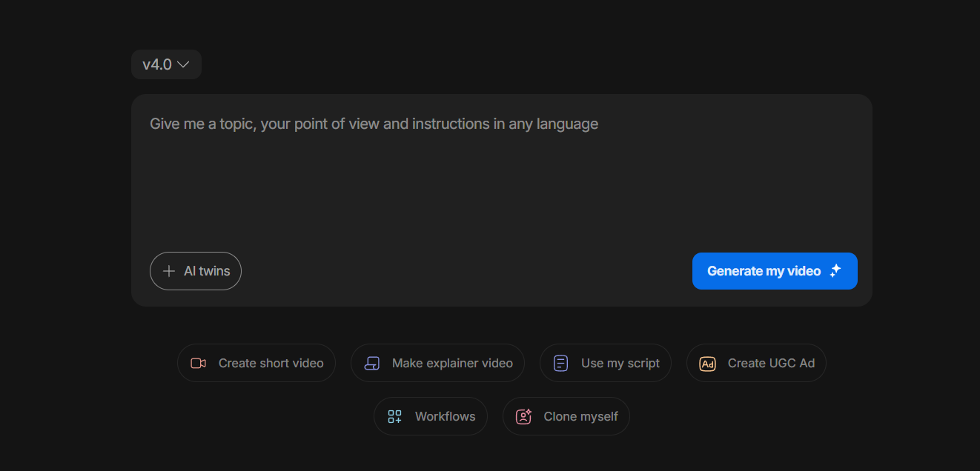Click the chevron next to v4.0
Screen dimensions: 980x471
[184, 64]
